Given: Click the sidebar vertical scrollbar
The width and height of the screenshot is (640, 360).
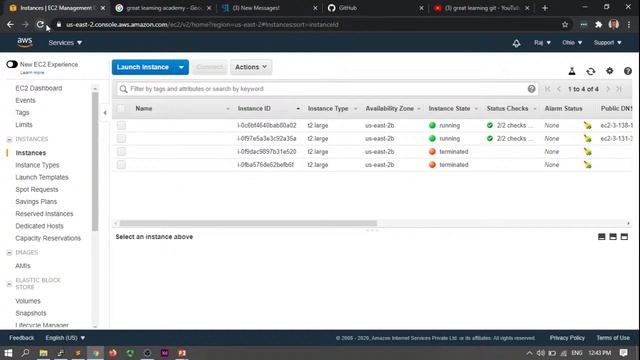Looking at the screenshot, I should click(x=95, y=161).
